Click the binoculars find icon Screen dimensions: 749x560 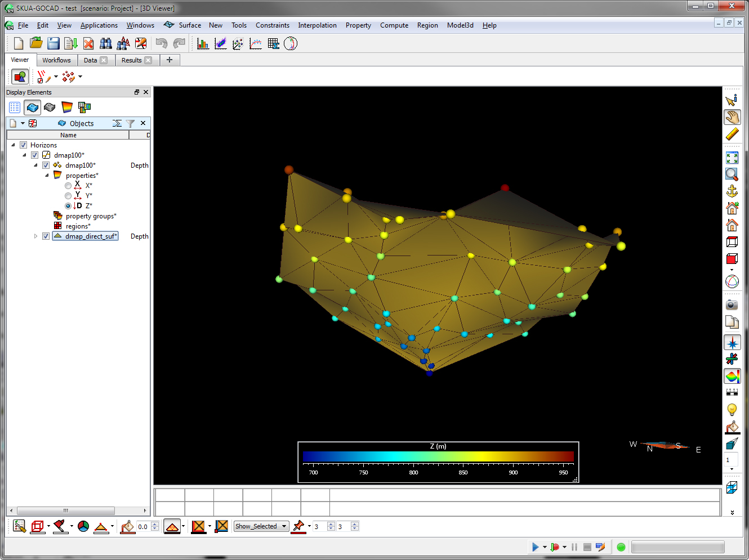[106, 43]
